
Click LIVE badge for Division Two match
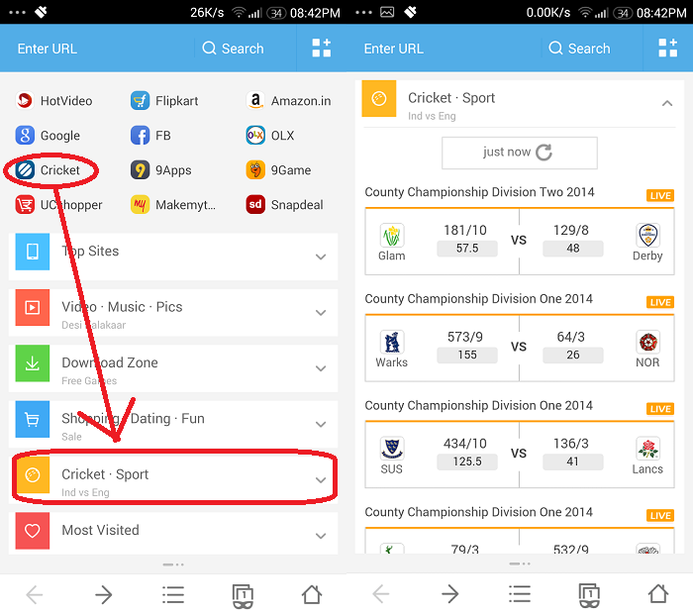pos(660,196)
